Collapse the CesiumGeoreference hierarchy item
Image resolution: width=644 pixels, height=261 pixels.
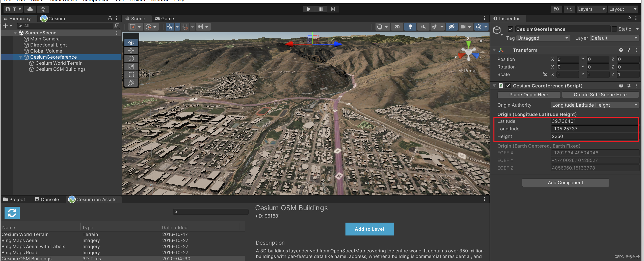click(21, 57)
